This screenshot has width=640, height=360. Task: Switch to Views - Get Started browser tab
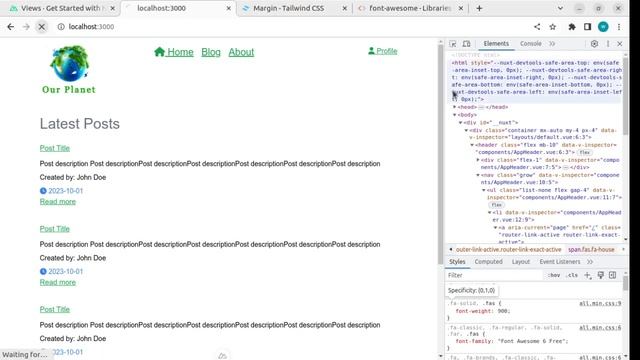click(x=60, y=8)
